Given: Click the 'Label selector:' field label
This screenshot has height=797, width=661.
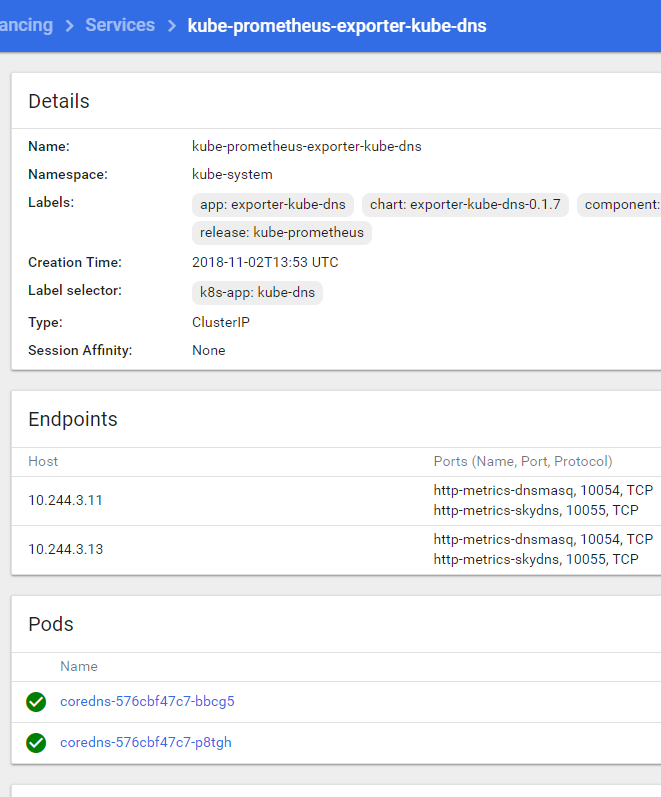Looking at the screenshot, I should coord(75,290).
